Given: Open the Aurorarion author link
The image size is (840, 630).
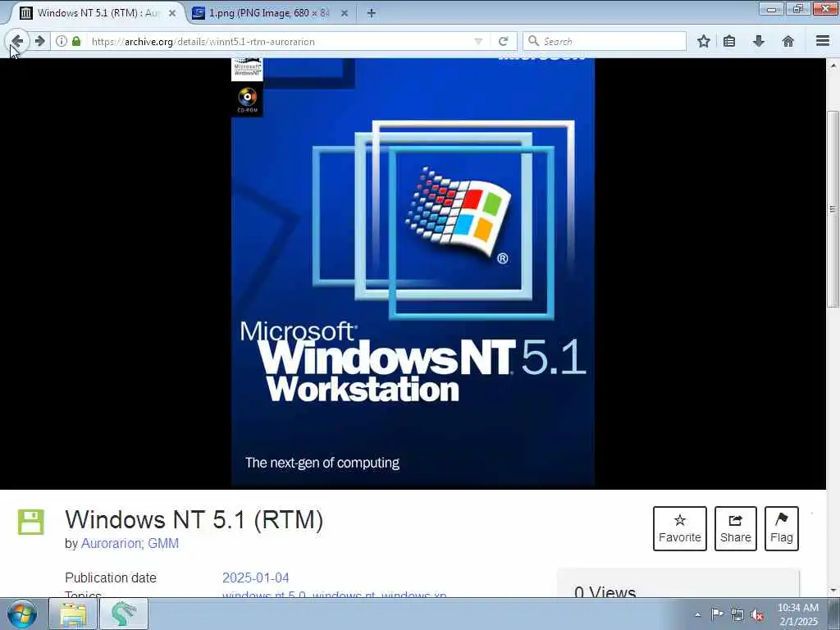Looking at the screenshot, I should 111,543.
